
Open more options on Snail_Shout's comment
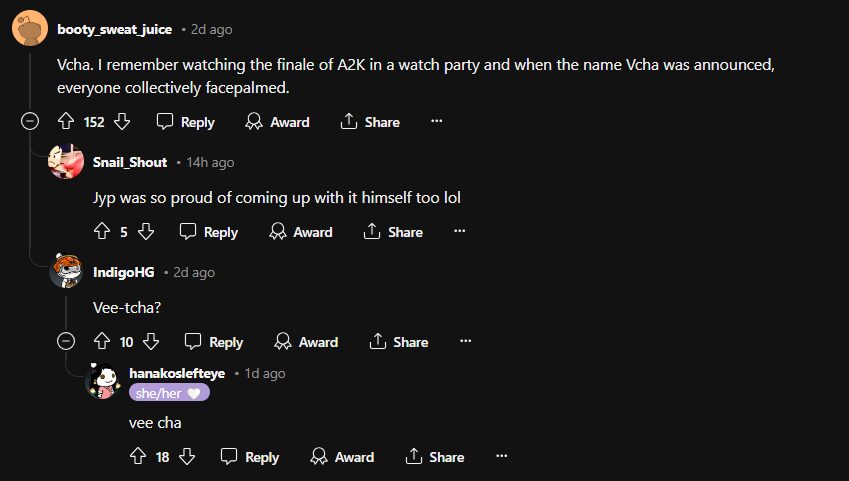pos(459,232)
